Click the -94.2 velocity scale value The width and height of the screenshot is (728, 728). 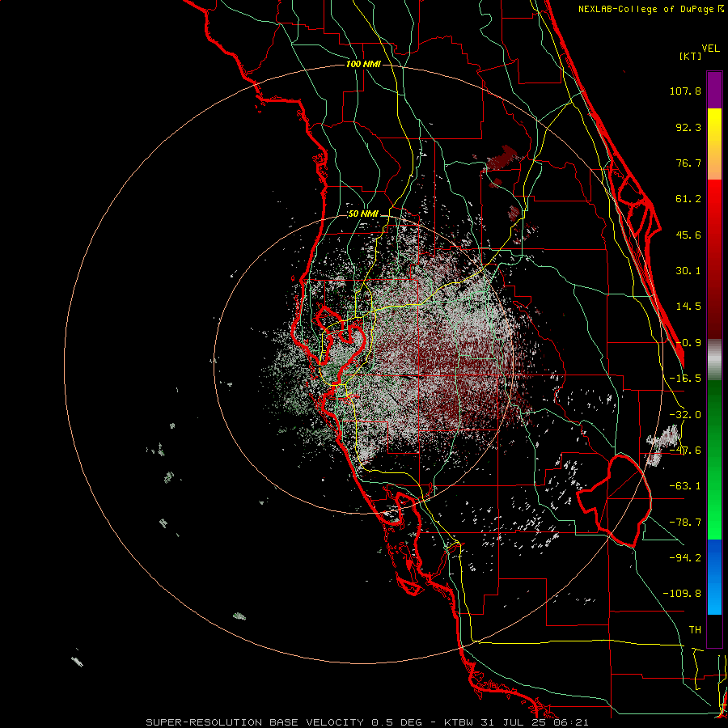[x=685, y=557]
